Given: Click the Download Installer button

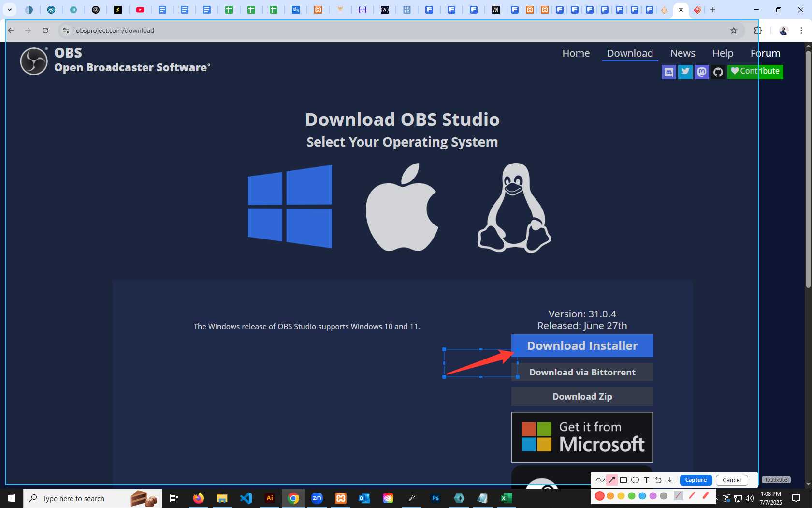Looking at the screenshot, I should click(x=582, y=345).
